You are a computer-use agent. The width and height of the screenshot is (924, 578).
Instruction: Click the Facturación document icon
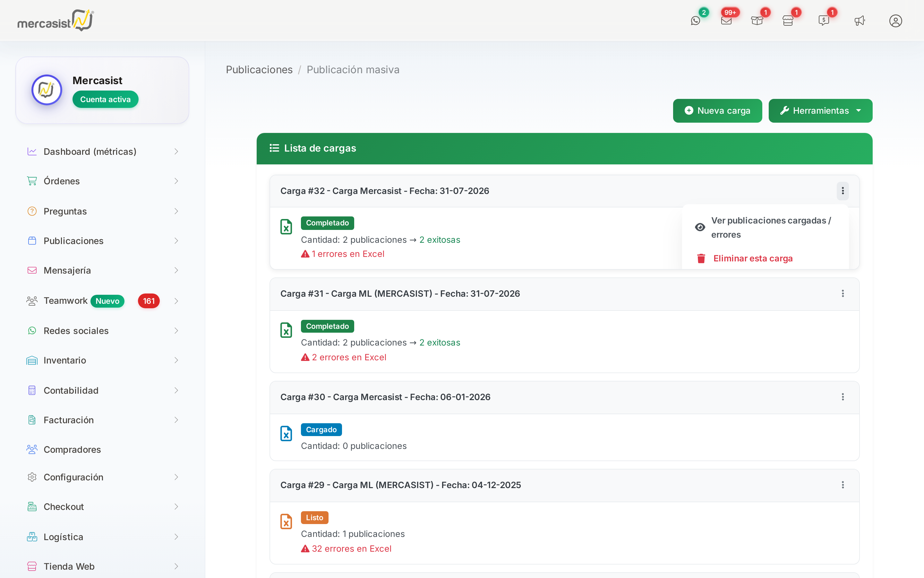tap(32, 420)
